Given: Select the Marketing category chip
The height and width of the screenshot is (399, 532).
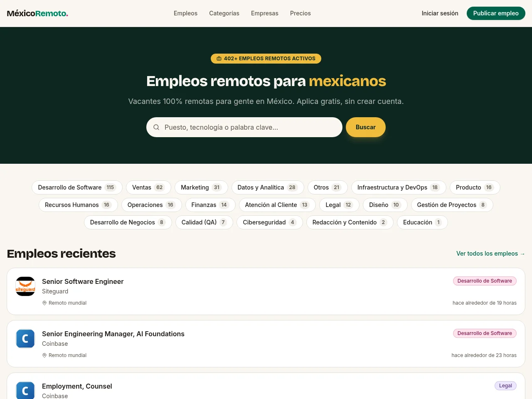Looking at the screenshot, I should point(201,187).
